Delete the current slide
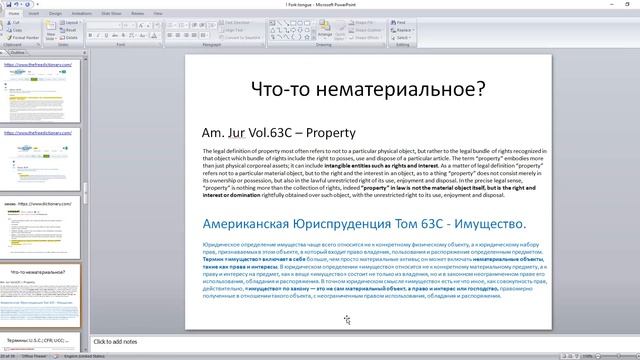The width and height of the screenshot is (640, 360). click(x=68, y=38)
